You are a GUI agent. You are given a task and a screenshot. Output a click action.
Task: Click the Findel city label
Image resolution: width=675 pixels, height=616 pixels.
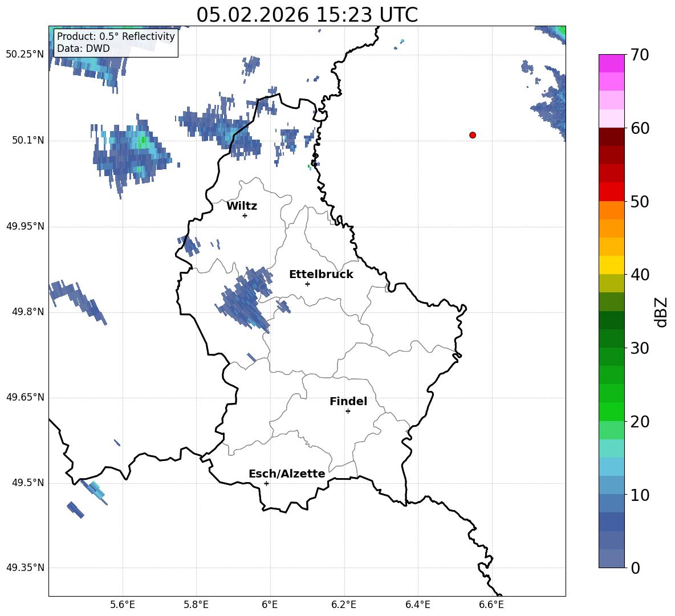[348, 401]
